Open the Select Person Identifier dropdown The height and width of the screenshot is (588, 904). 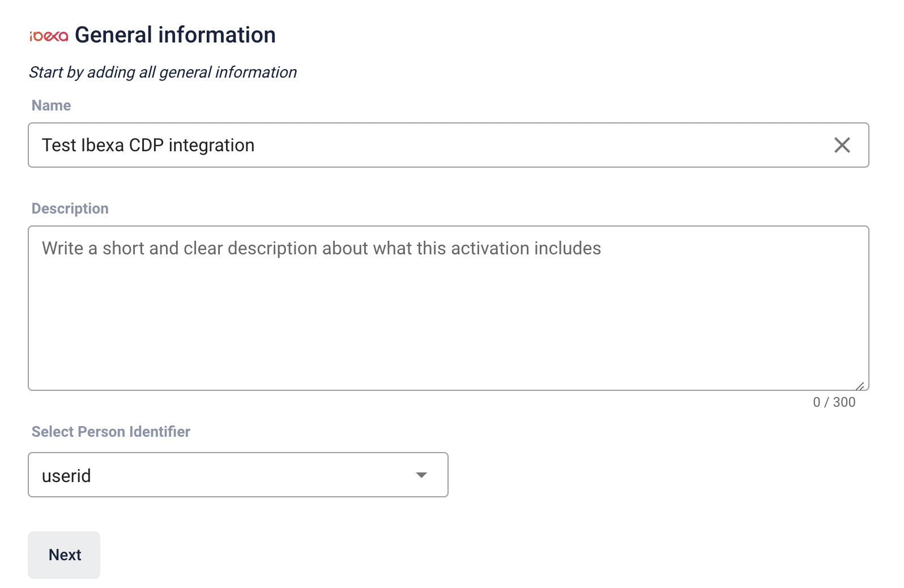tap(238, 475)
